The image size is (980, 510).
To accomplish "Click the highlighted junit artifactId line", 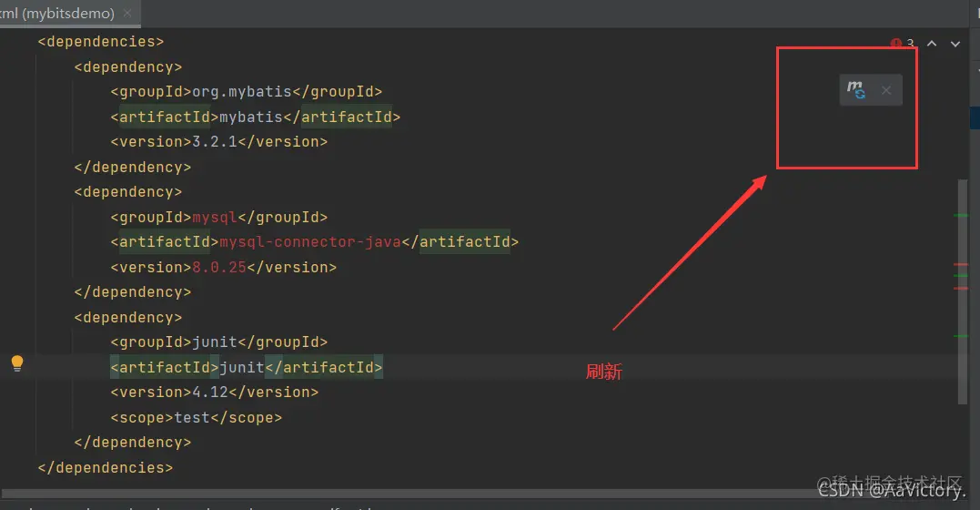I will coord(247,367).
